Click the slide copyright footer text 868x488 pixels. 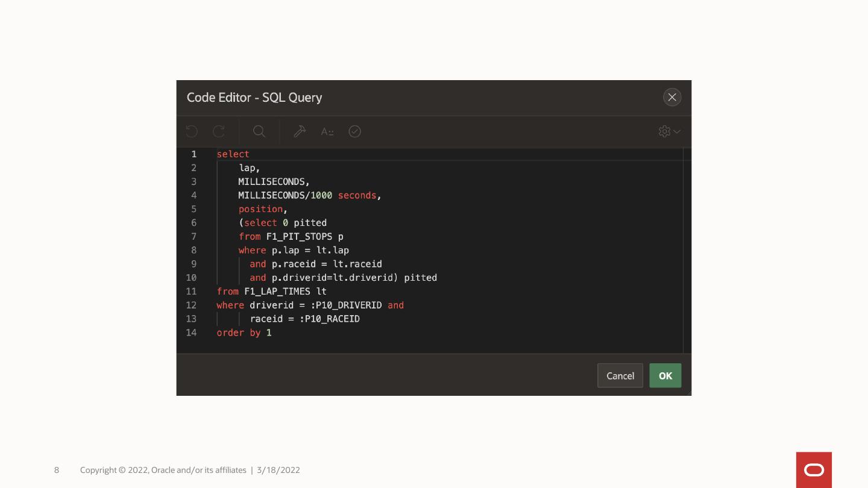pos(163,470)
